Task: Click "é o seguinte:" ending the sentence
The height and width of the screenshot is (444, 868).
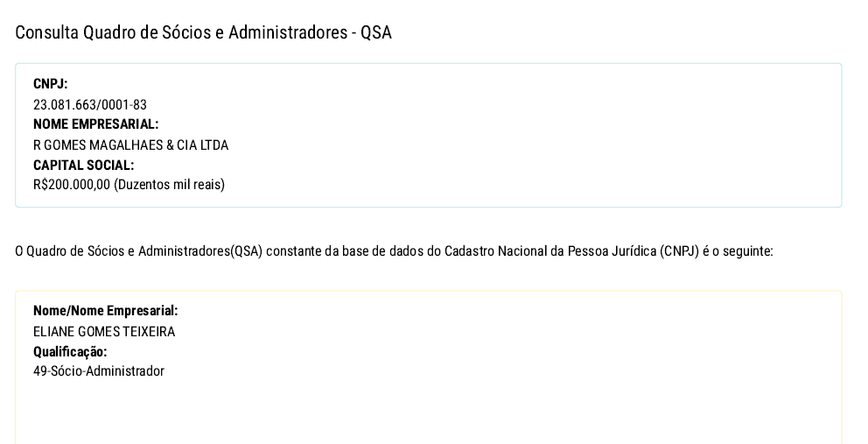Action: click(738, 251)
